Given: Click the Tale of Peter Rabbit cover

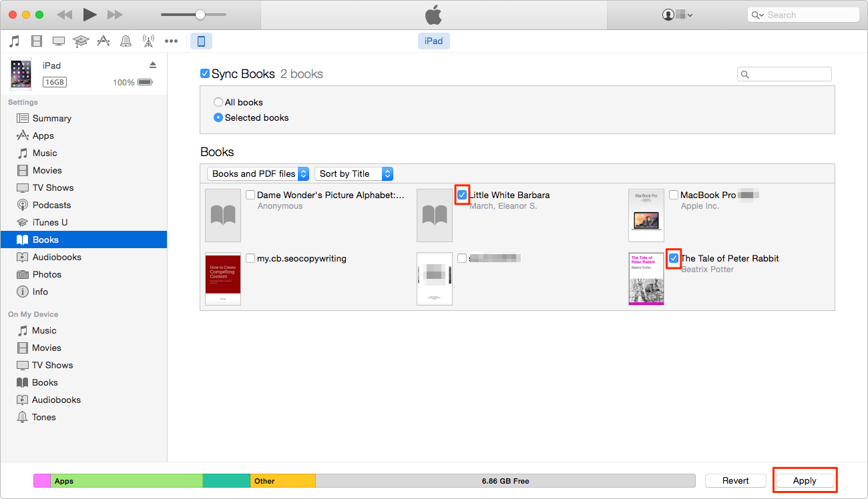Looking at the screenshot, I should (x=646, y=278).
